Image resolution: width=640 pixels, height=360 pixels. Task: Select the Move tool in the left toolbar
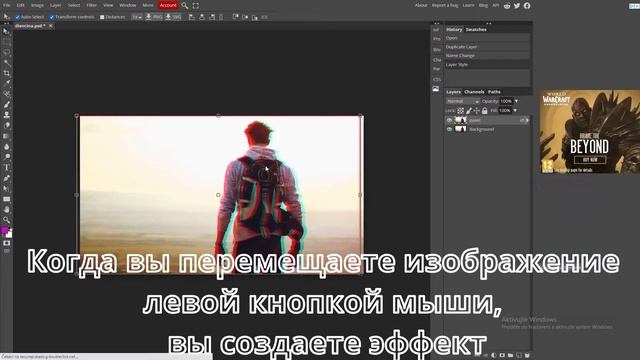[6, 31]
